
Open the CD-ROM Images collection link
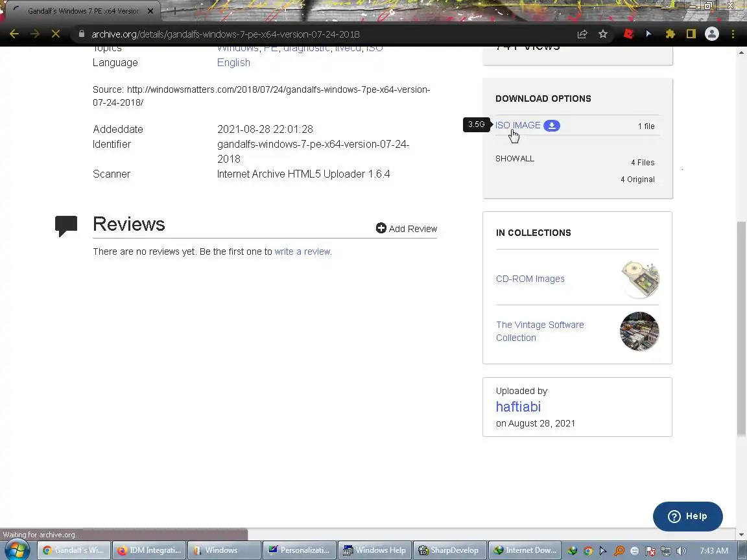530,279
